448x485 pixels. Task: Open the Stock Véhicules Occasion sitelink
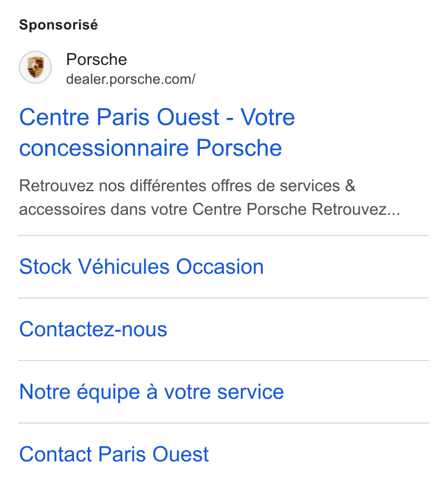pyautogui.click(x=141, y=267)
